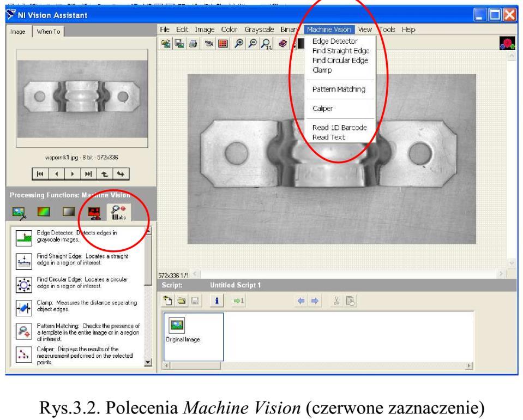This screenshot has height=420, width=523.
Task: Click the wspornik1.jpg preview thumbnail
Action: tap(82, 99)
